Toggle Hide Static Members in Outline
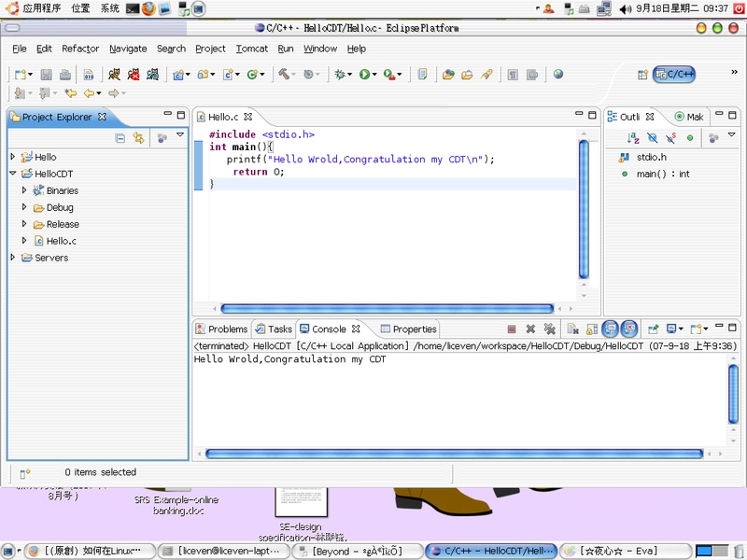 [x=670, y=138]
